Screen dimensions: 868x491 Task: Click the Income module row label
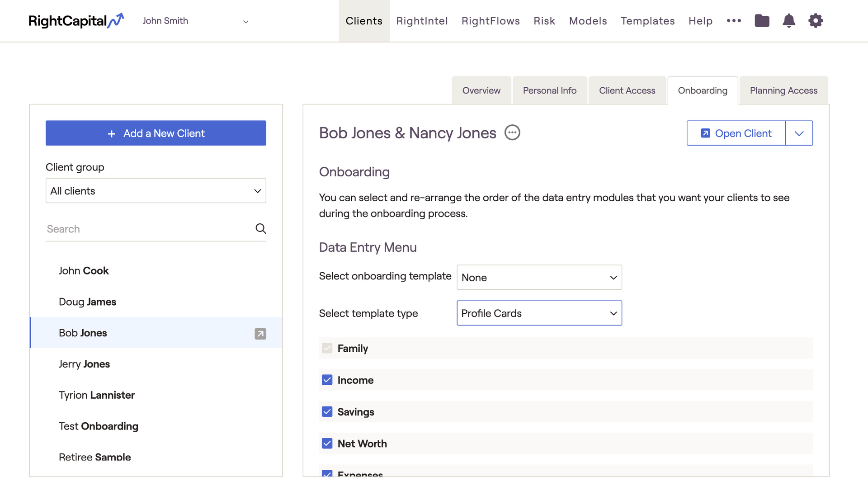355,380
